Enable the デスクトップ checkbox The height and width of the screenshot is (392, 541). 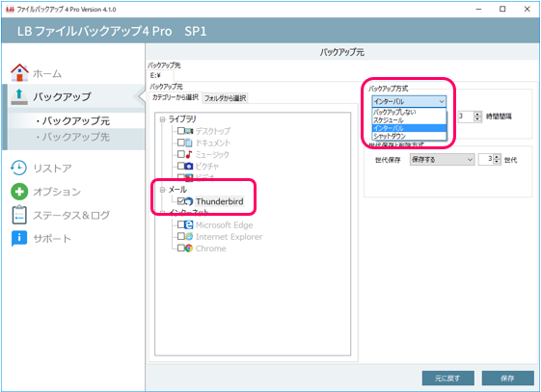coord(180,131)
